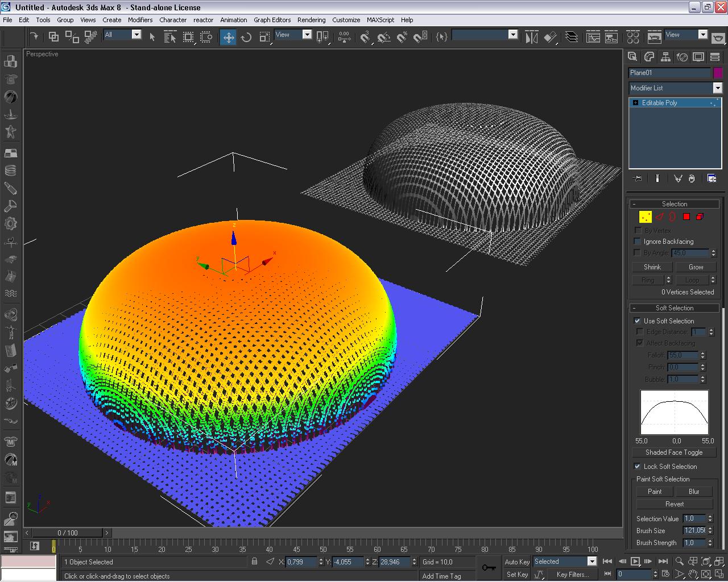Open the Rendering menu
728x582 pixels.
point(311,20)
